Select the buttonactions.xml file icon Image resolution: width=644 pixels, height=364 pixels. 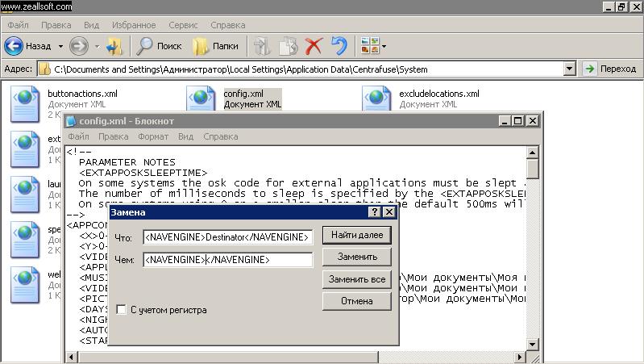[25, 102]
